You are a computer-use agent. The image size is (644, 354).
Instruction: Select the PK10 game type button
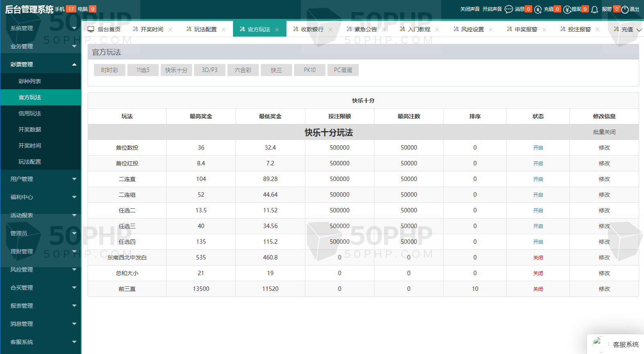(x=309, y=70)
